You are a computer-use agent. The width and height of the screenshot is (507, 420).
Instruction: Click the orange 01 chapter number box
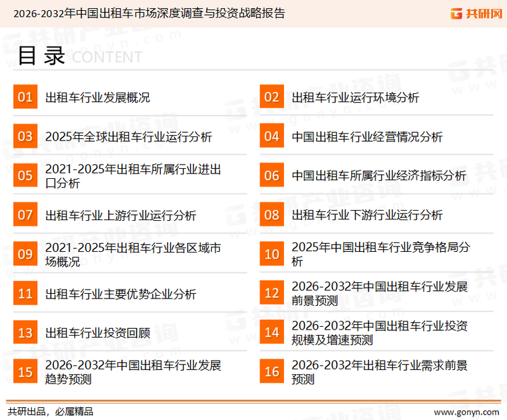pos(25,97)
